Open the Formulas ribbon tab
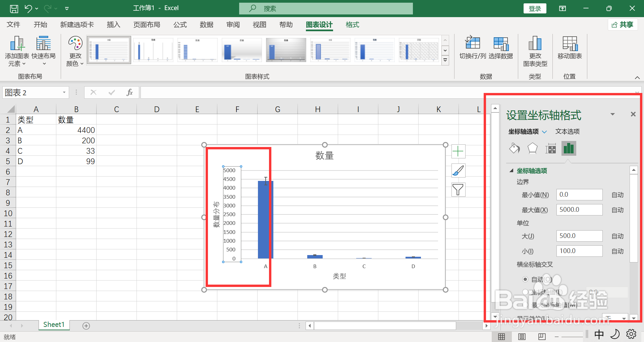 180,25
